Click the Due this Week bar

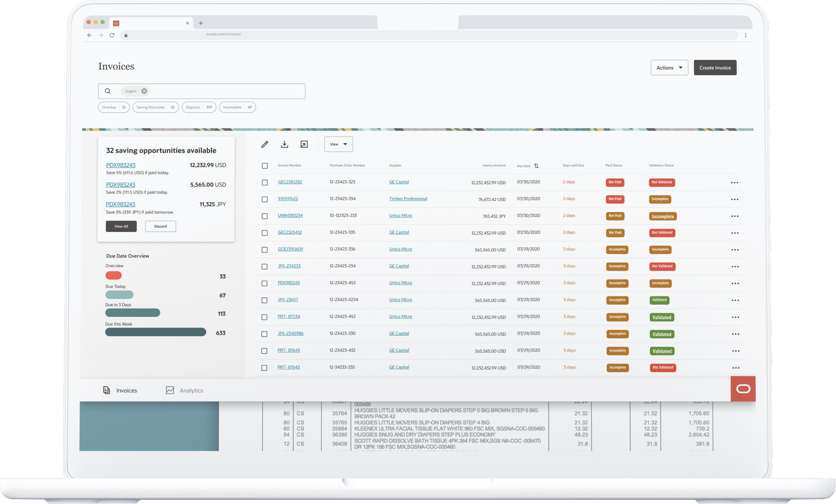[155, 332]
